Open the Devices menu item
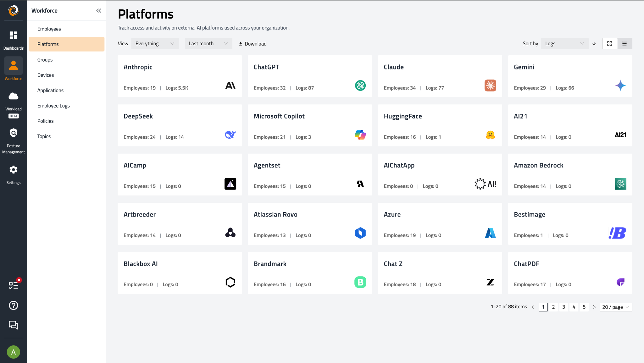The width and height of the screenshot is (644, 363). click(66, 75)
